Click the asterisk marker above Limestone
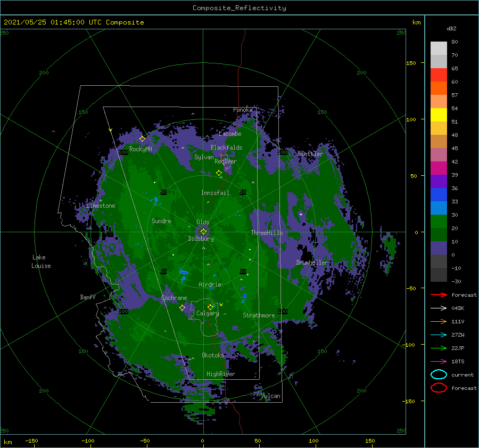The height and width of the screenshot is (448, 479). coord(101,201)
